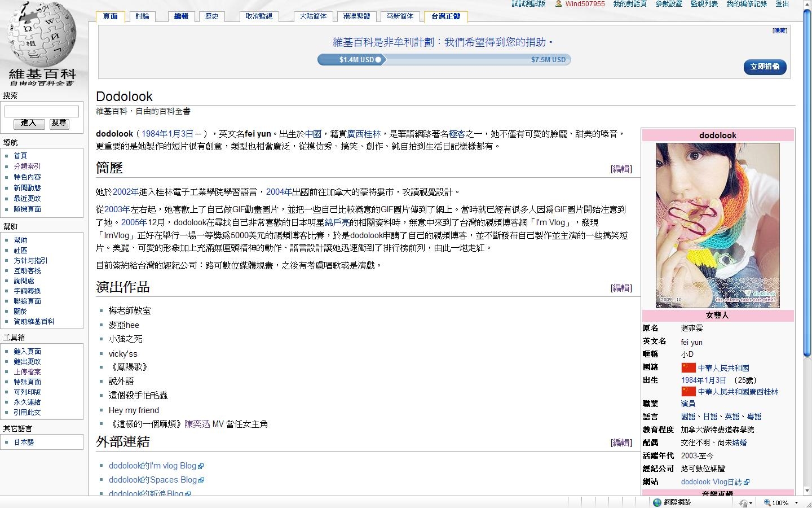
Task: Switch to 大陆简体 variant tab
Action: pyautogui.click(x=313, y=16)
